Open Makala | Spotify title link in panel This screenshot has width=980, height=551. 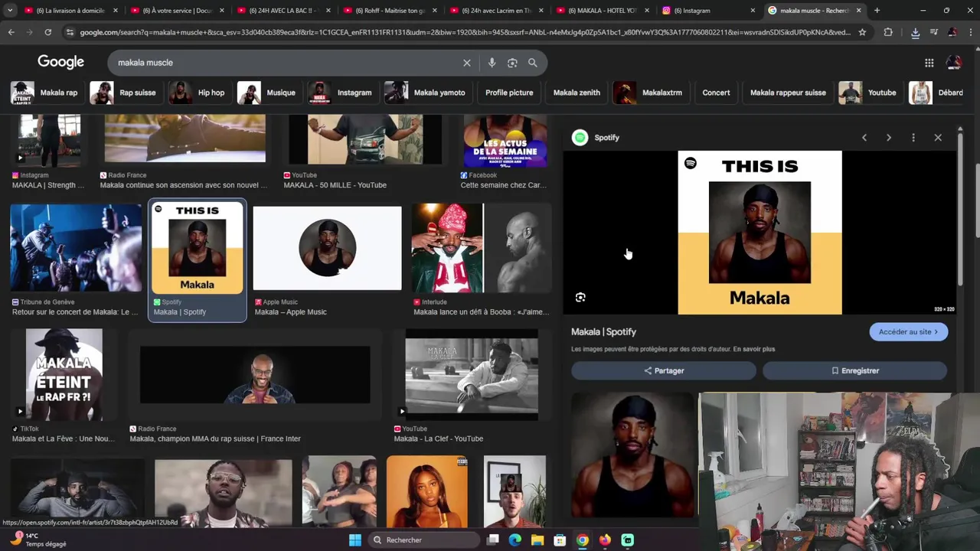[603, 332]
